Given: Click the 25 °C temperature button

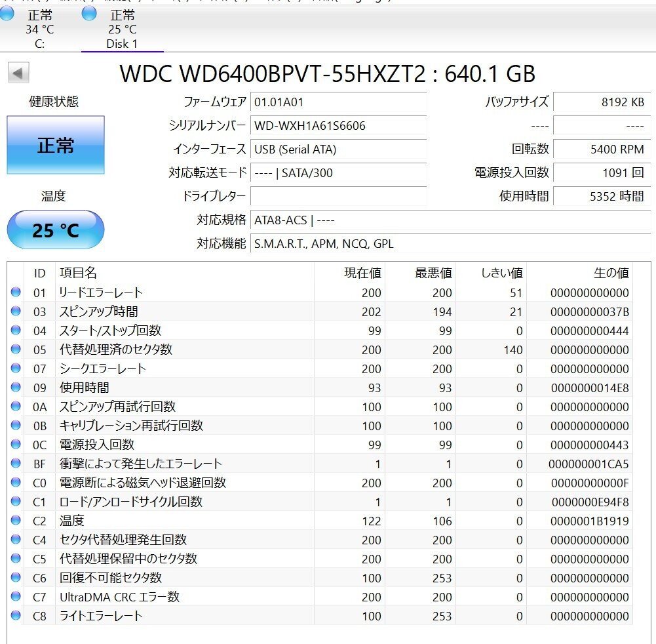Looking at the screenshot, I should pyautogui.click(x=56, y=230).
